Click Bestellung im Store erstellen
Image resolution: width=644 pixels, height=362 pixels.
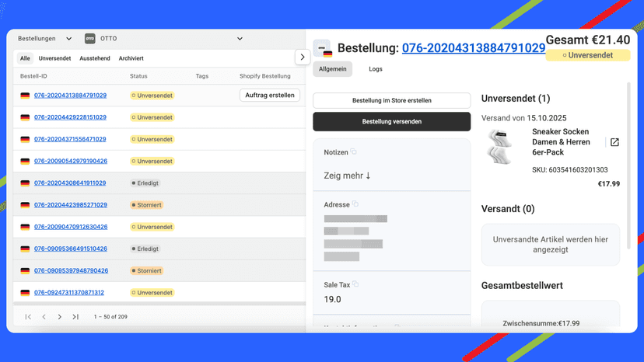[x=392, y=100]
